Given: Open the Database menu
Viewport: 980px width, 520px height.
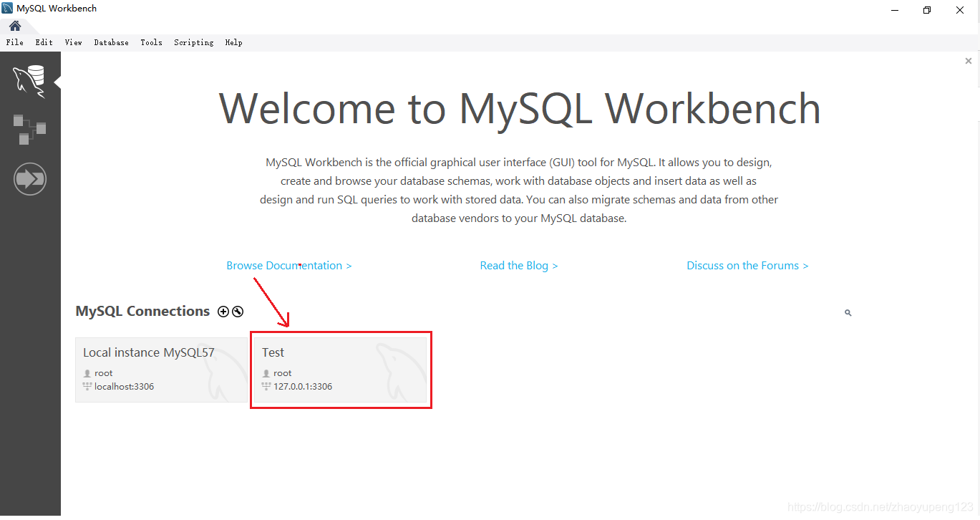Looking at the screenshot, I should coord(111,42).
